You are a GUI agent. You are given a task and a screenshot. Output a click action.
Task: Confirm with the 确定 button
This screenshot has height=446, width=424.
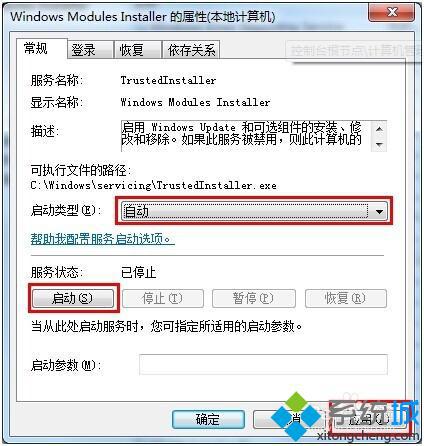point(208,419)
